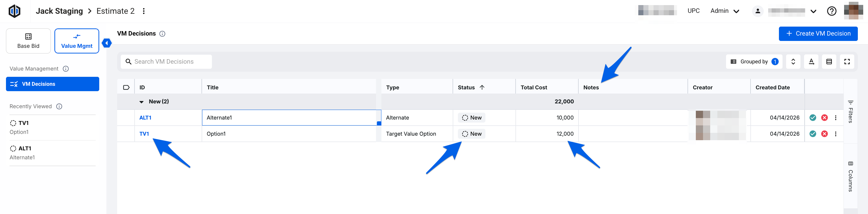
Task: Click the Search VM Decisions field
Action: 166,62
